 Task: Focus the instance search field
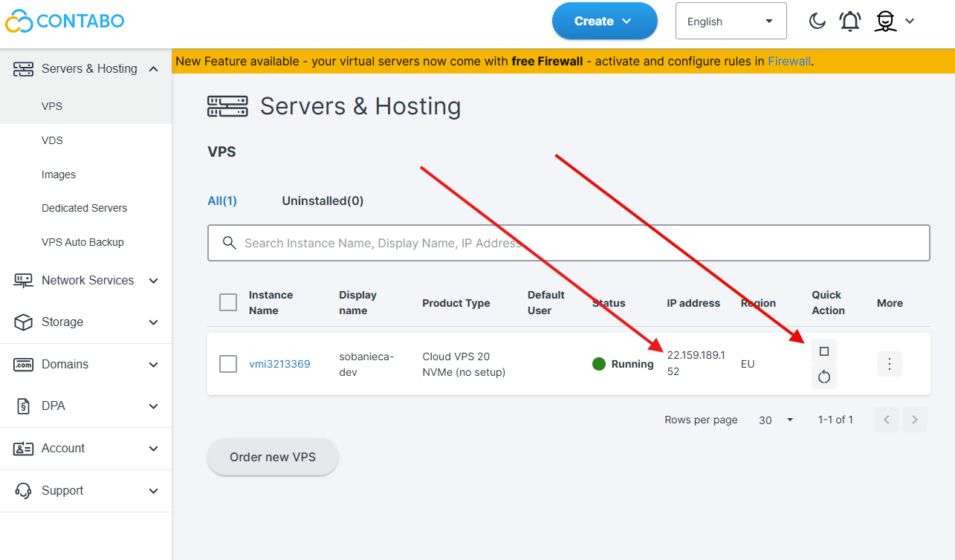tap(569, 243)
